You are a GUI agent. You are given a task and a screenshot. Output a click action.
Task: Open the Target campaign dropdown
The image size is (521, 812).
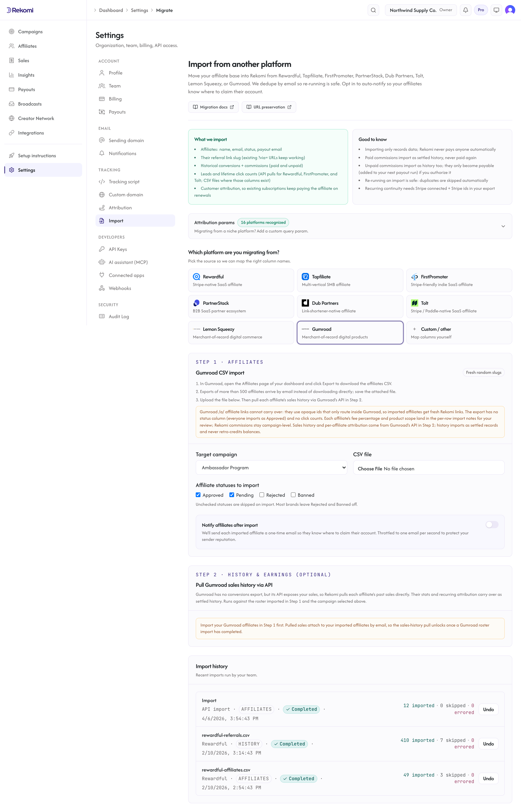point(271,467)
